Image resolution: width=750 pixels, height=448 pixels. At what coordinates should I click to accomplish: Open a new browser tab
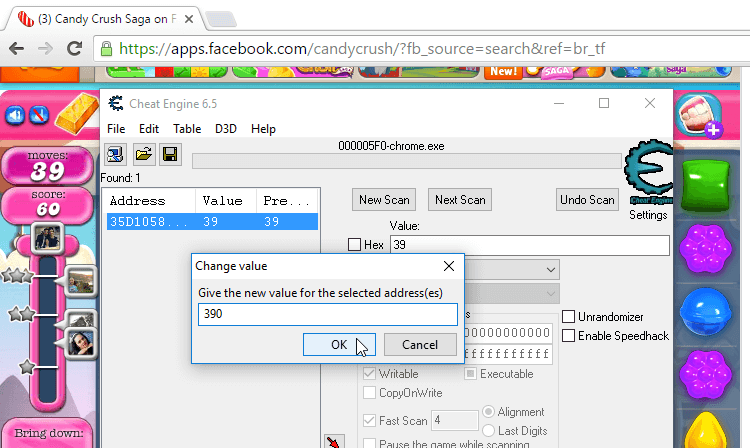click(x=221, y=20)
